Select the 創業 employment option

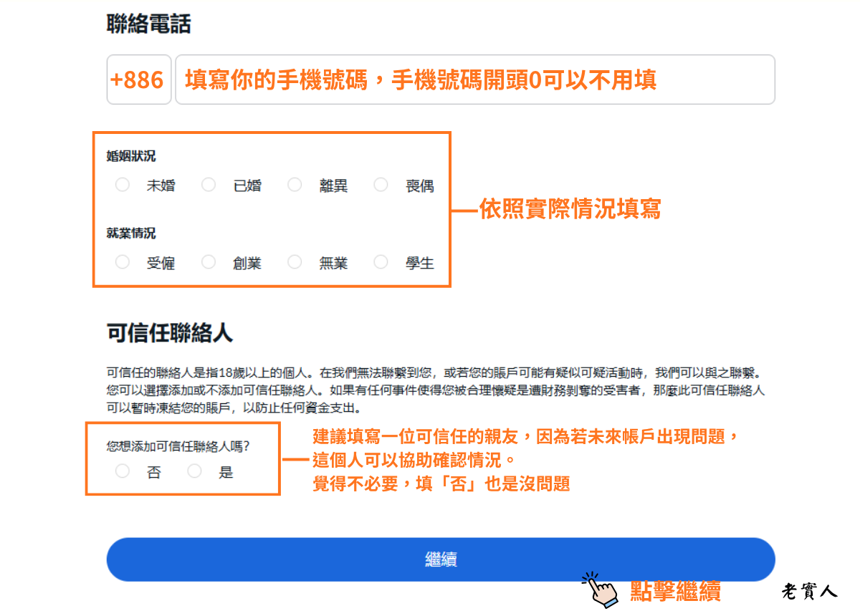(x=208, y=261)
